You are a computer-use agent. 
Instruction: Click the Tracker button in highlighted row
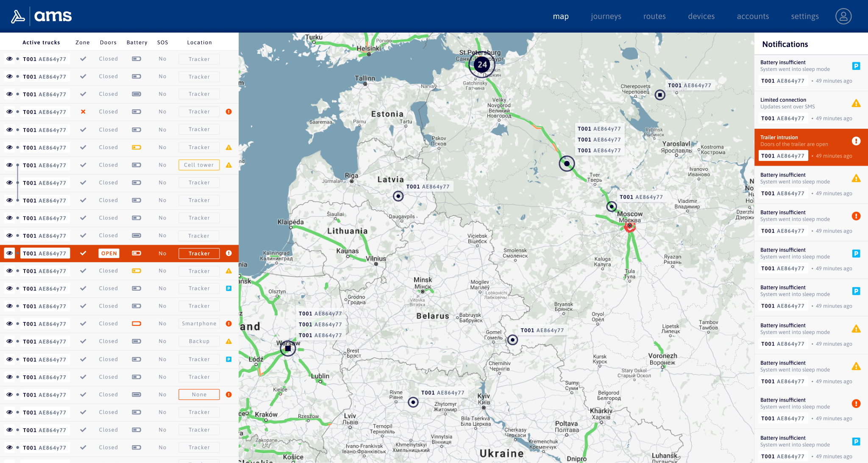click(199, 253)
